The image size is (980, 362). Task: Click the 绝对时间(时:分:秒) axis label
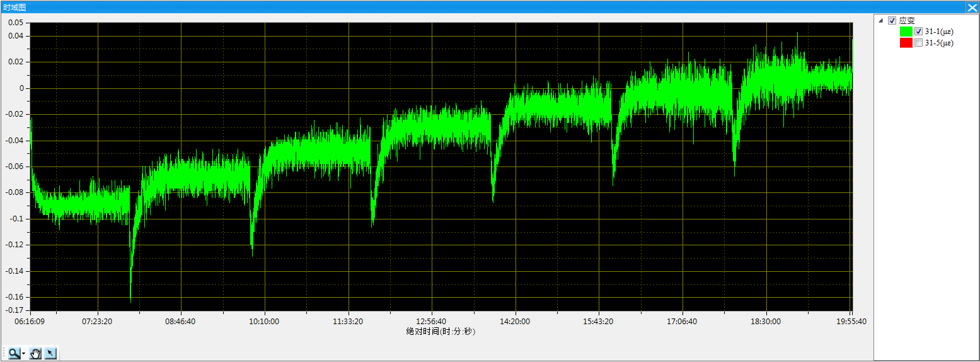[x=441, y=331]
